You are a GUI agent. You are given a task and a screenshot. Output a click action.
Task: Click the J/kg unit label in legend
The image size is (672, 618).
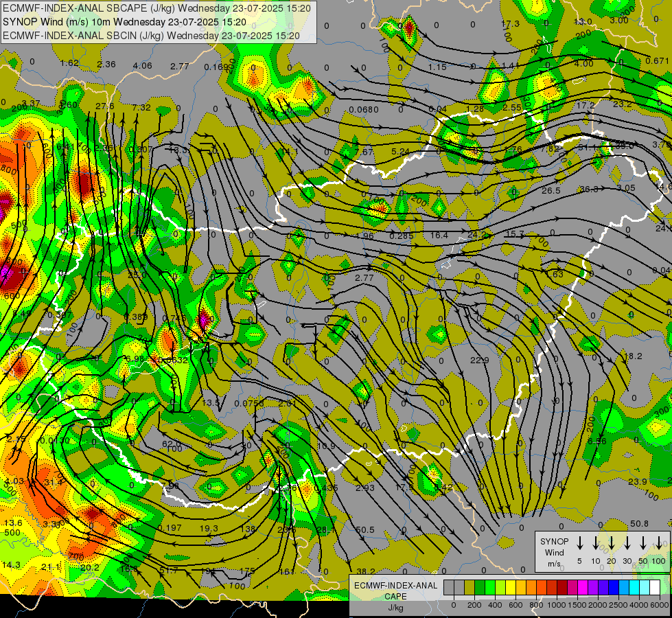tap(395, 608)
